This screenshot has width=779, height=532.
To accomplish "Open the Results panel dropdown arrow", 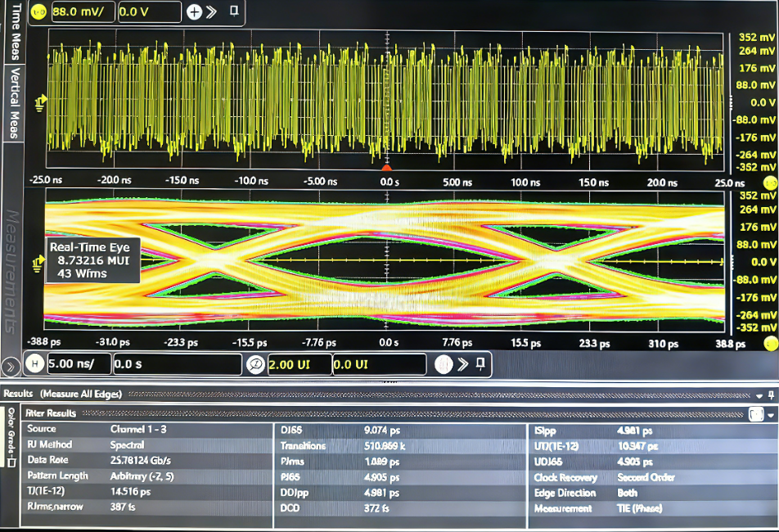I will 760,394.
